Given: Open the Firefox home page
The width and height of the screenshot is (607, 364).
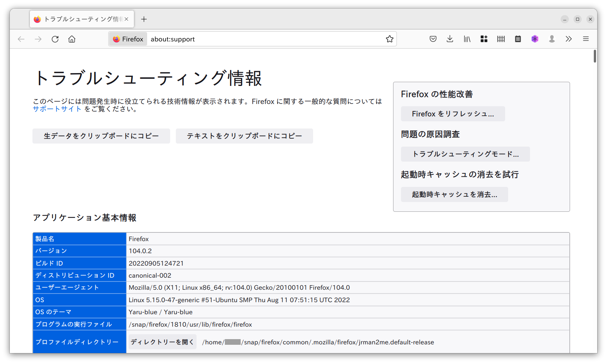Looking at the screenshot, I should (x=72, y=39).
